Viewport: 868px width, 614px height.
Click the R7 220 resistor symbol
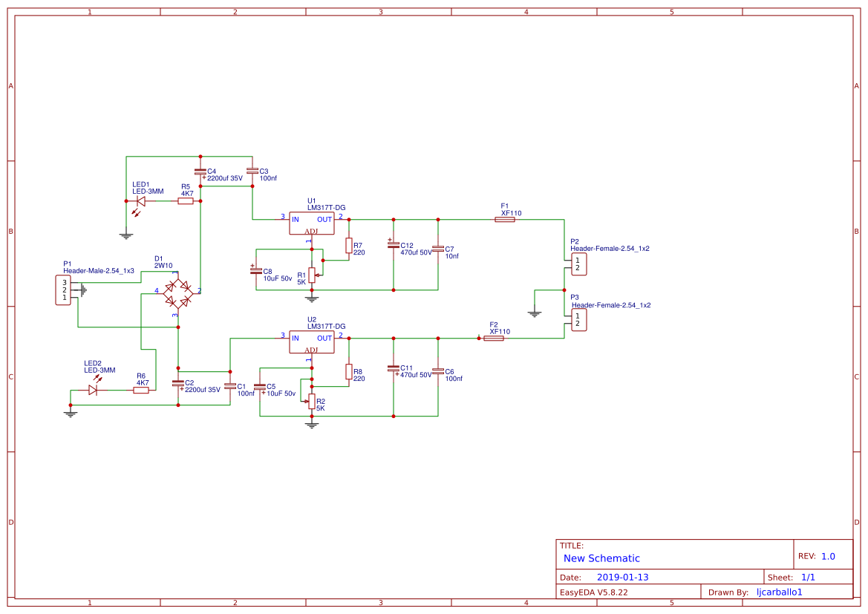(x=347, y=247)
